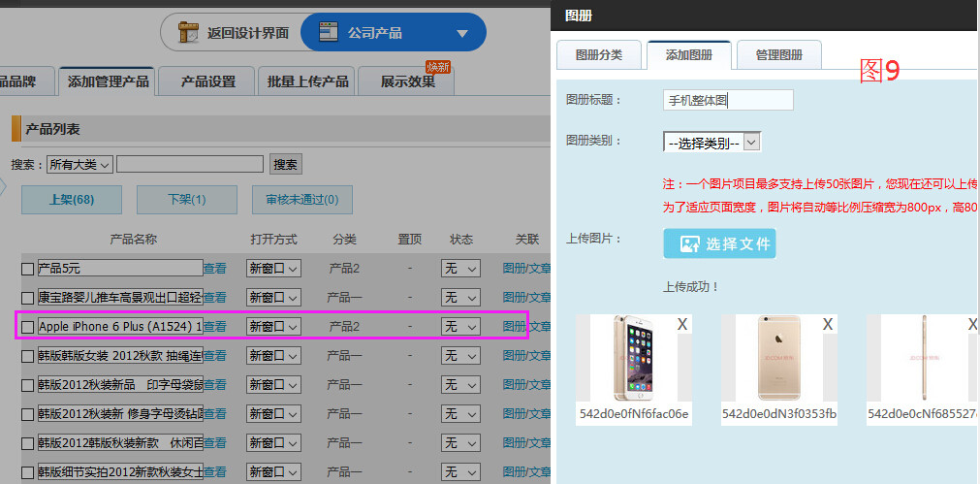Switch to the 管理图册 tab
Screen dimensions: 980x484
pyautogui.click(x=778, y=55)
